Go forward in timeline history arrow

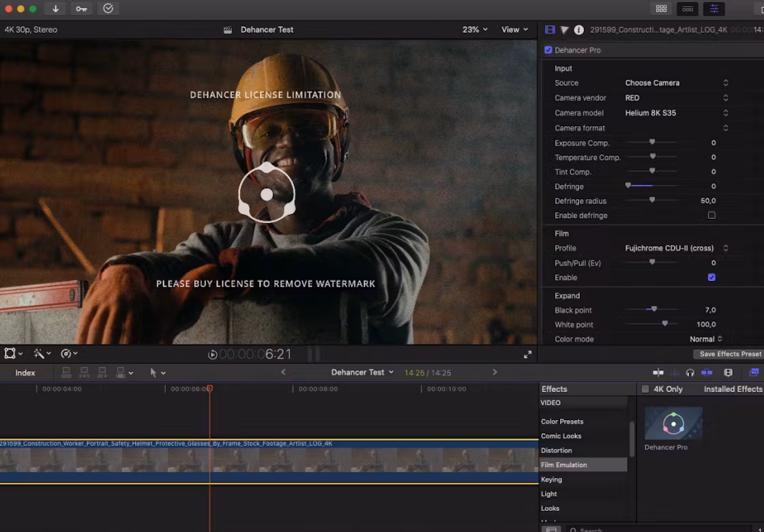(x=495, y=372)
